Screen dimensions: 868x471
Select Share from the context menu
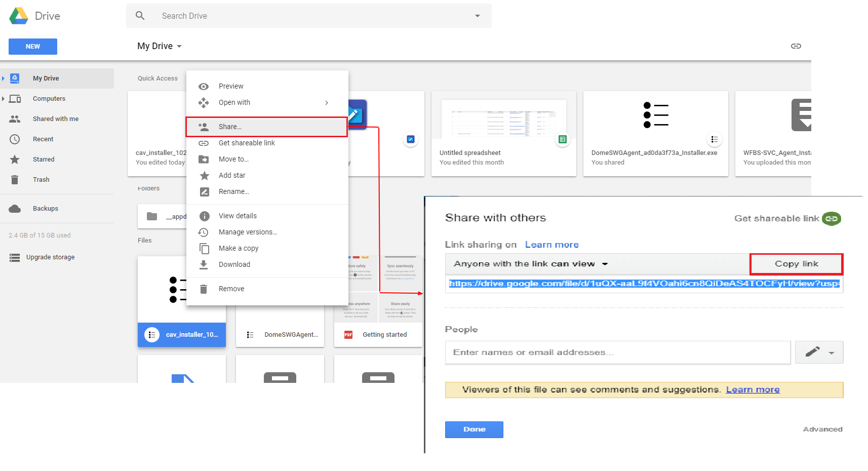point(229,127)
